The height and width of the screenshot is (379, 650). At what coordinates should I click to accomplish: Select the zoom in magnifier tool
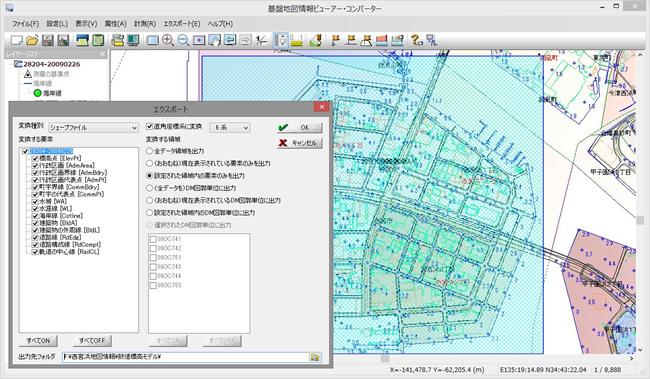(x=168, y=40)
